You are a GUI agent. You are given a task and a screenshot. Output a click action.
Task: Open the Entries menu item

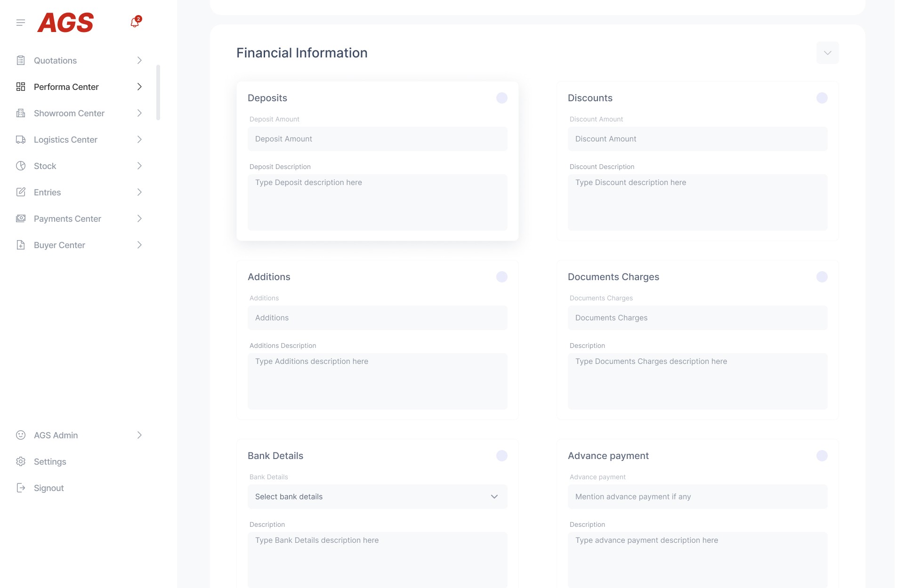tap(48, 192)
